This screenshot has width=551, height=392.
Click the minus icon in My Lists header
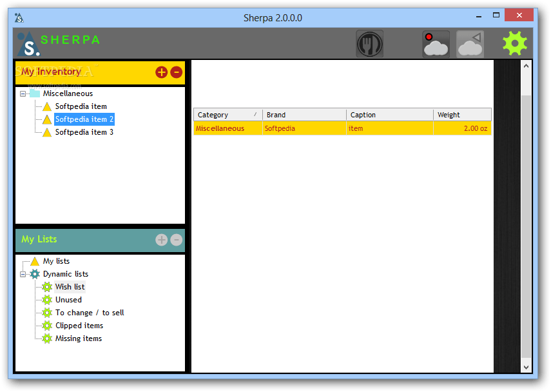point(177,240)
